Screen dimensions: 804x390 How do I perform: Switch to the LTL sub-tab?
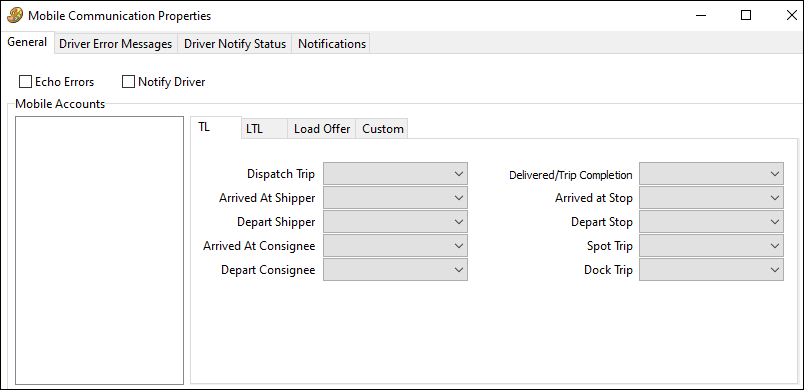coord(264,129)
